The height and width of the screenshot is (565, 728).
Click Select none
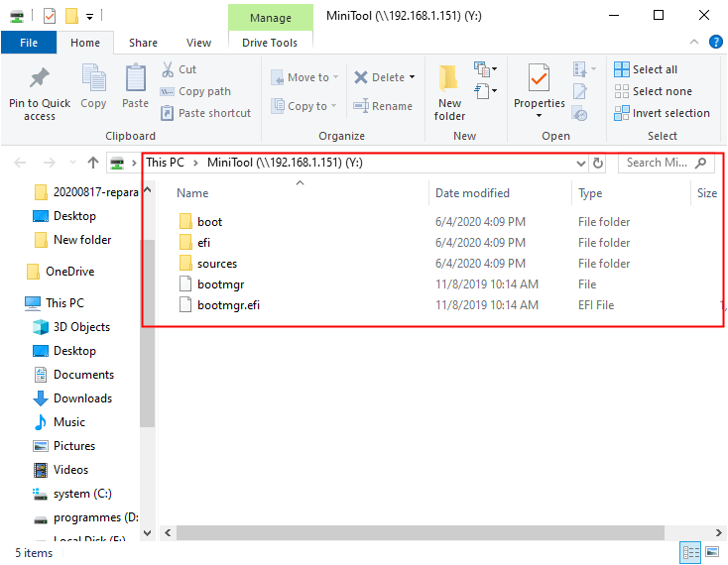653,91
